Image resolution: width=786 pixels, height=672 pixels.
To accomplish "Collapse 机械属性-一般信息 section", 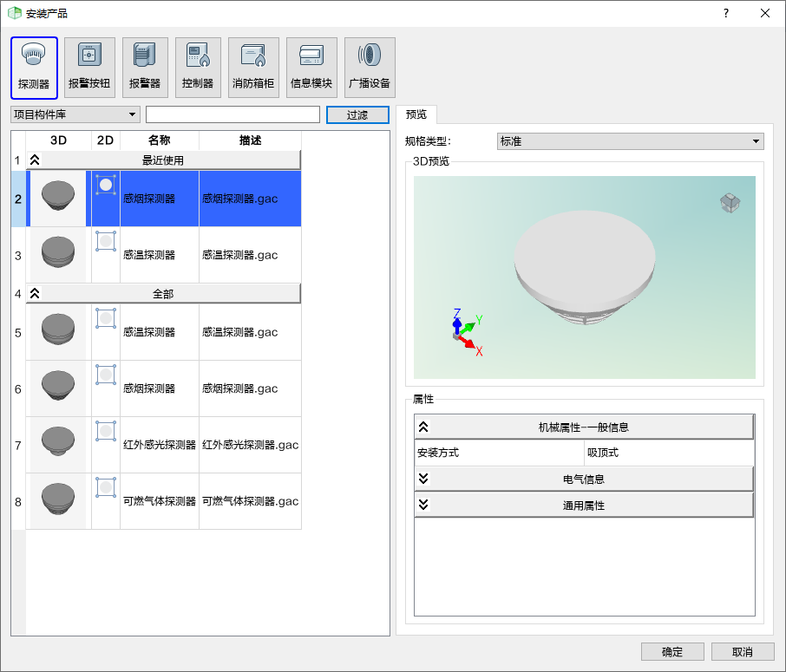I will 423,427.
